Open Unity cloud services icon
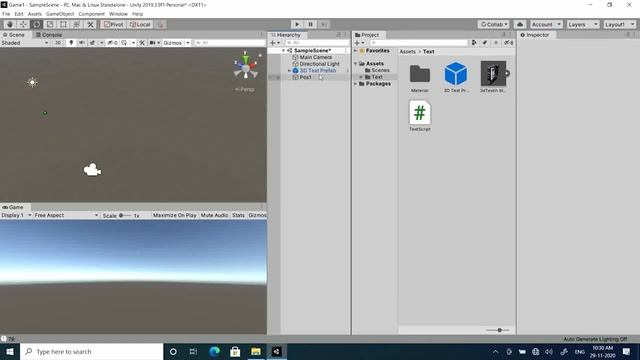This screenshot has height=360, width=640. [520, 24]
